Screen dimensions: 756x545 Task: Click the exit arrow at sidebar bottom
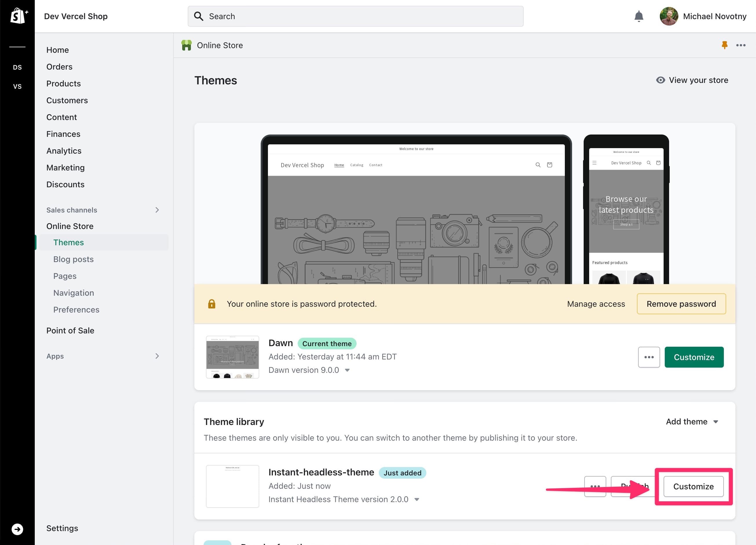point(17,529)
